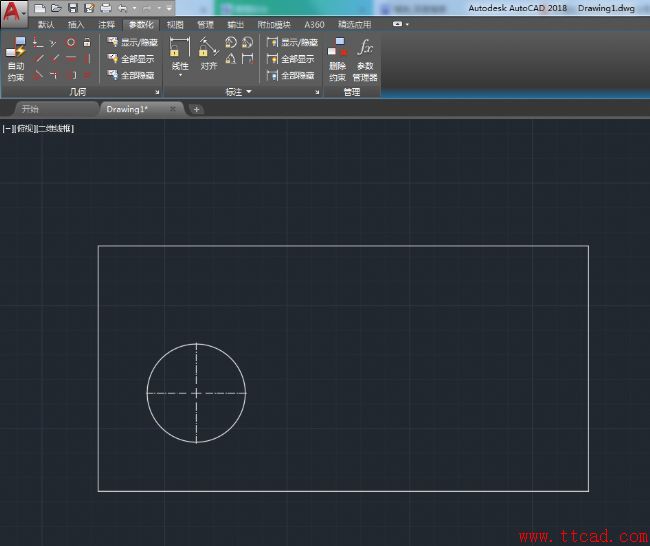Select the 参数化 ribbon tab

[x=141, y=24]
